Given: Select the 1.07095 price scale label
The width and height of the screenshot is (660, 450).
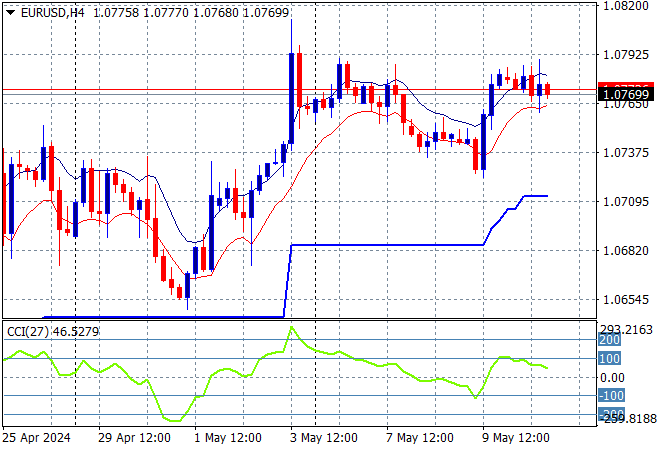Looking at the screenshot, I should click(x=626, y=202).
